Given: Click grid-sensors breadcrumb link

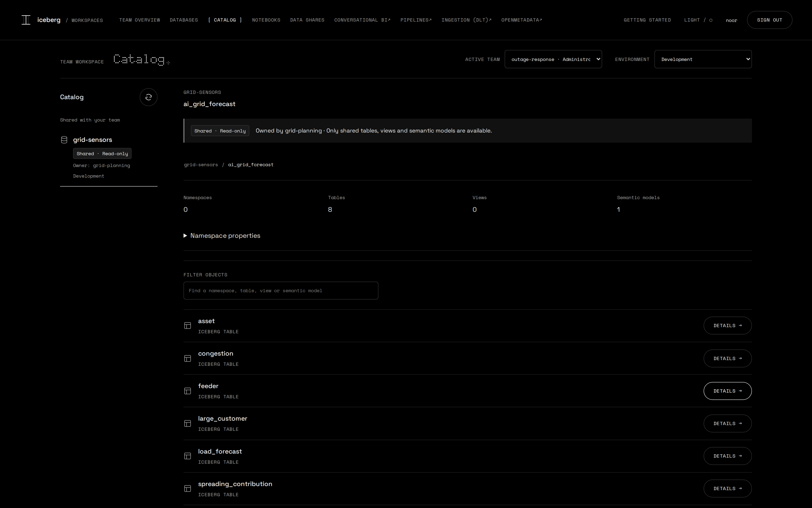Looking at the screenshot, I should point(201,165).
